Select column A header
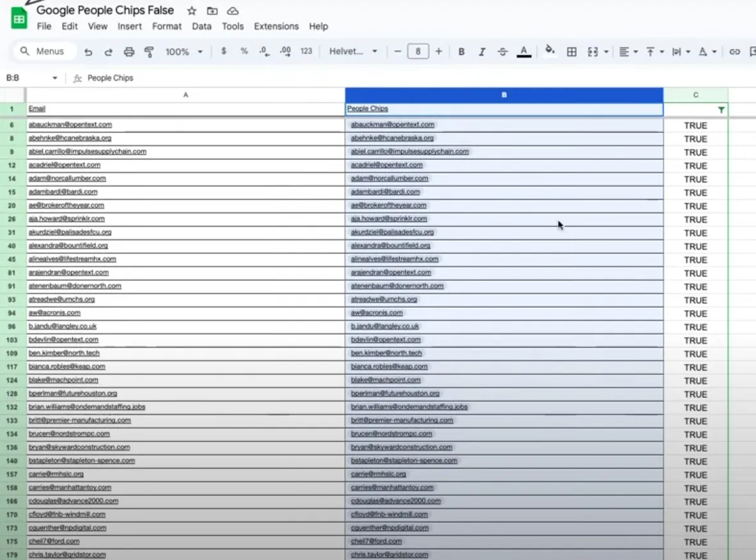The height and width of the screenshot is (560, 756). (185, 95)
